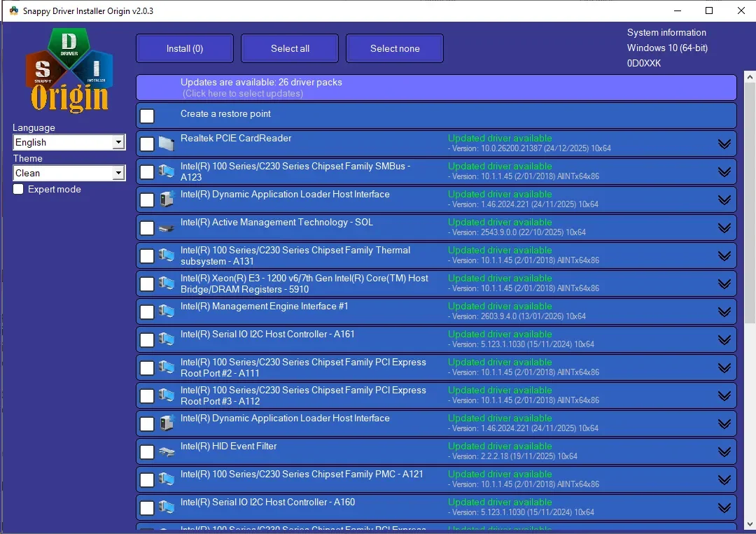This screenshot has width=756, height=534.
Task: Click the PCI Express Root Port #2 icon
Action: [x=167, y=367]
